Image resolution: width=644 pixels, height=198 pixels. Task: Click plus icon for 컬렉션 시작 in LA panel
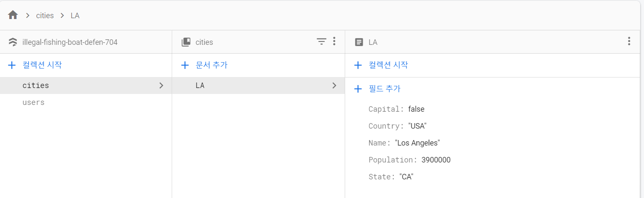[358, 65]
